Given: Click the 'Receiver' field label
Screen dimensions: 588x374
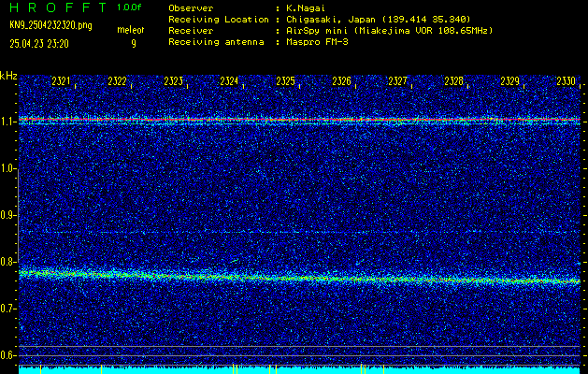Looking at the screenshot, I should (191, 30).
